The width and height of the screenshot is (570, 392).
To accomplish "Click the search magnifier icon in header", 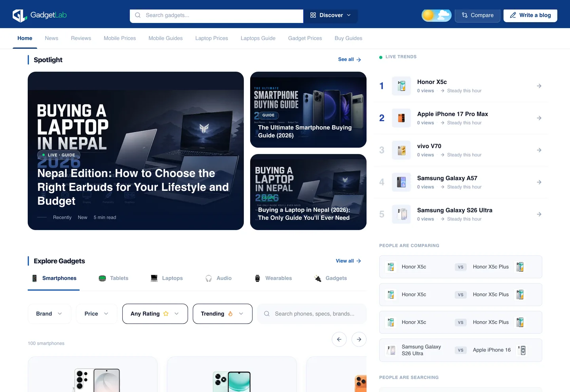I will coord(138,15).
